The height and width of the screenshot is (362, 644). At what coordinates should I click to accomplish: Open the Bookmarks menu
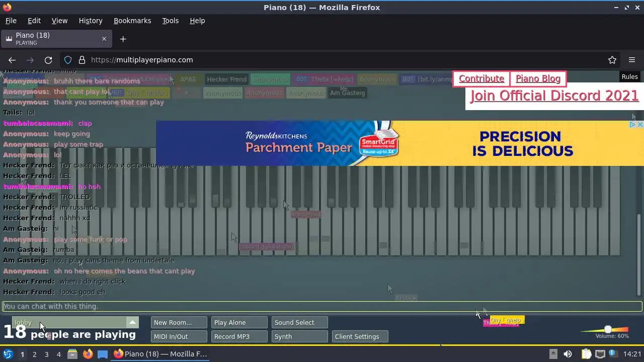click(132, 21)
